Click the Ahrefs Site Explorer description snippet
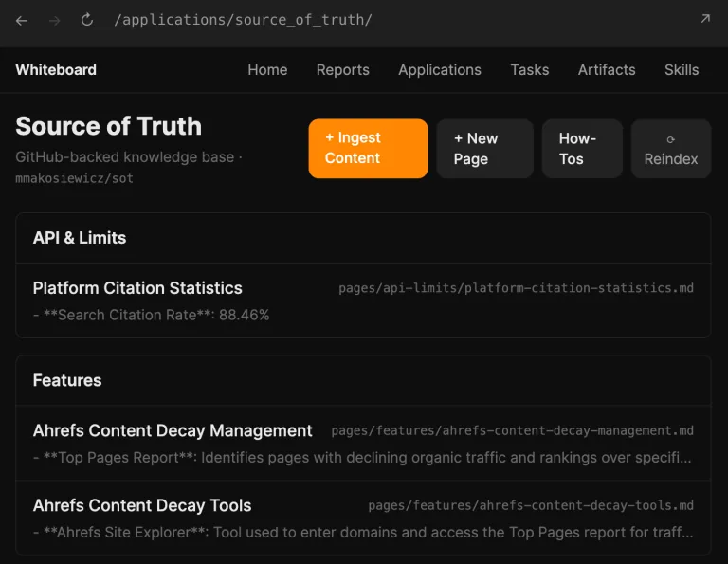Image resolution: width=728 pixels, height=564 pixels. click(363, 532)
